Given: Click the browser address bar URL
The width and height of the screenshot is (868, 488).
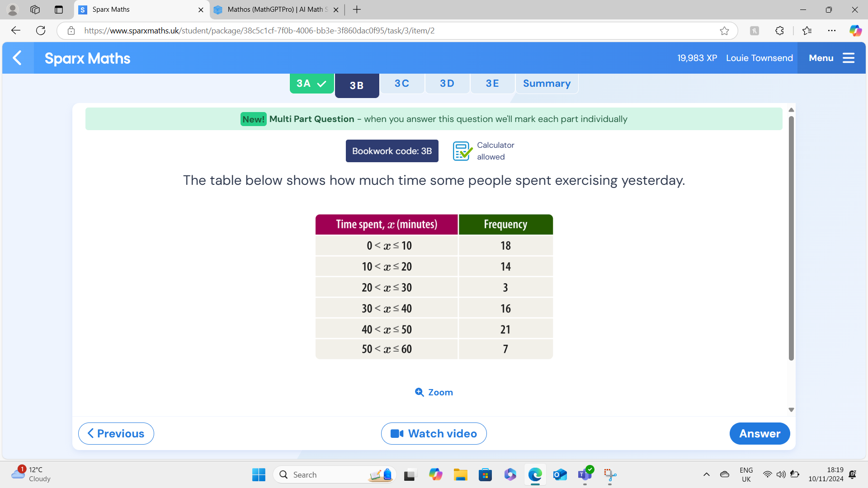Looking at the screenshot, I should (259, 31).
